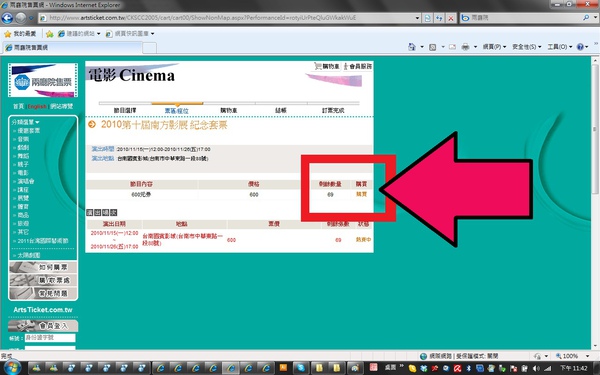
Task: Expand the search provider dropdown
Action: click(595, 18)
